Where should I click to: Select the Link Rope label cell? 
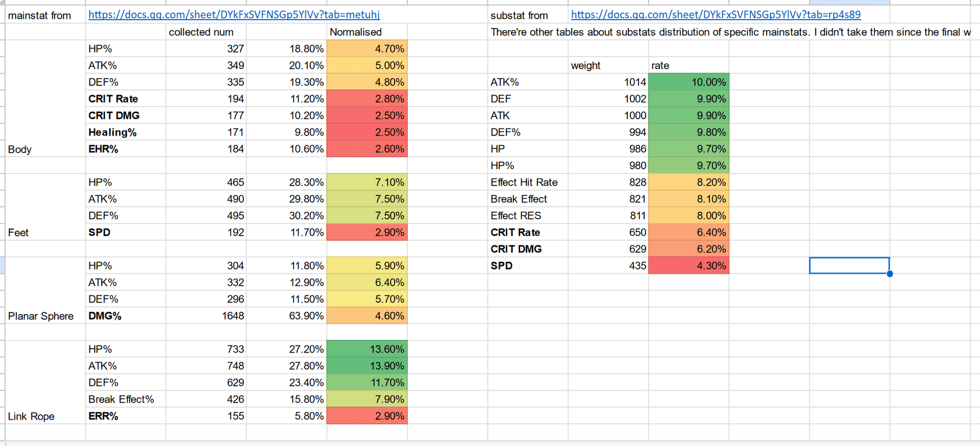click(31, 416)
